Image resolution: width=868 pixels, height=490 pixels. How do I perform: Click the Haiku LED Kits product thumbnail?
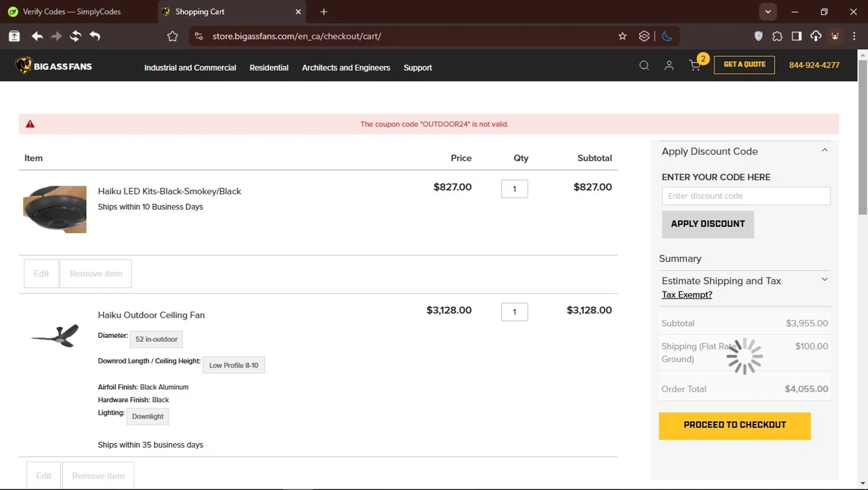(x=55, y=209)
